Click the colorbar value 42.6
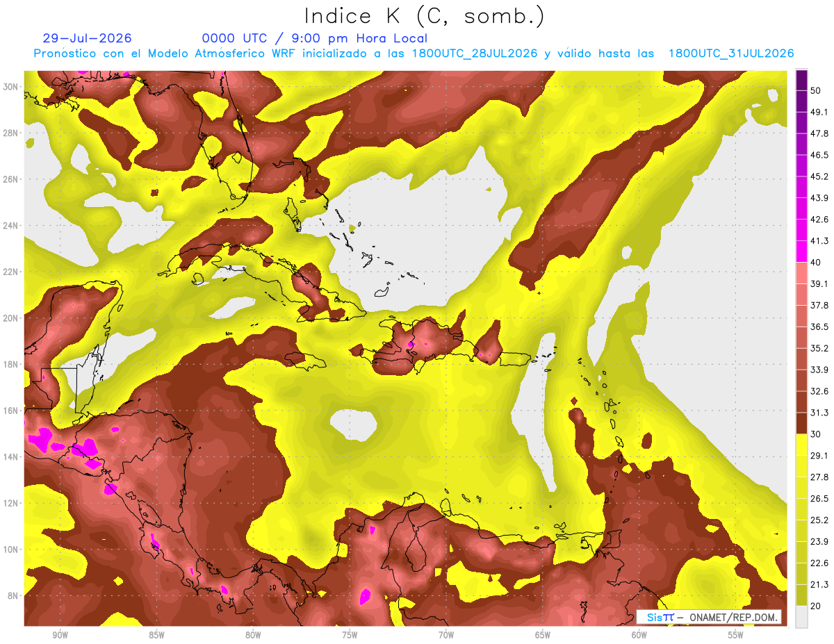The image size is (834, 644). point(819,220)
